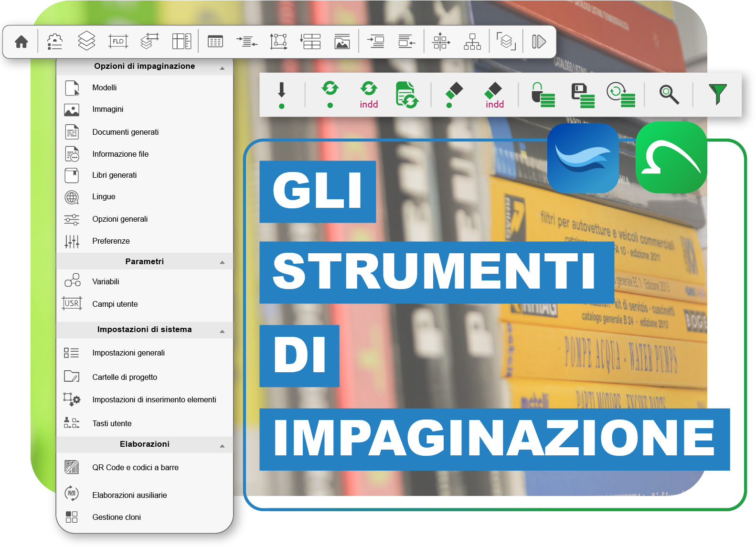This screenshot has width=756, height=549.
Task: Collapse the Parametri section arrow
Action: [x=222, y=262]
